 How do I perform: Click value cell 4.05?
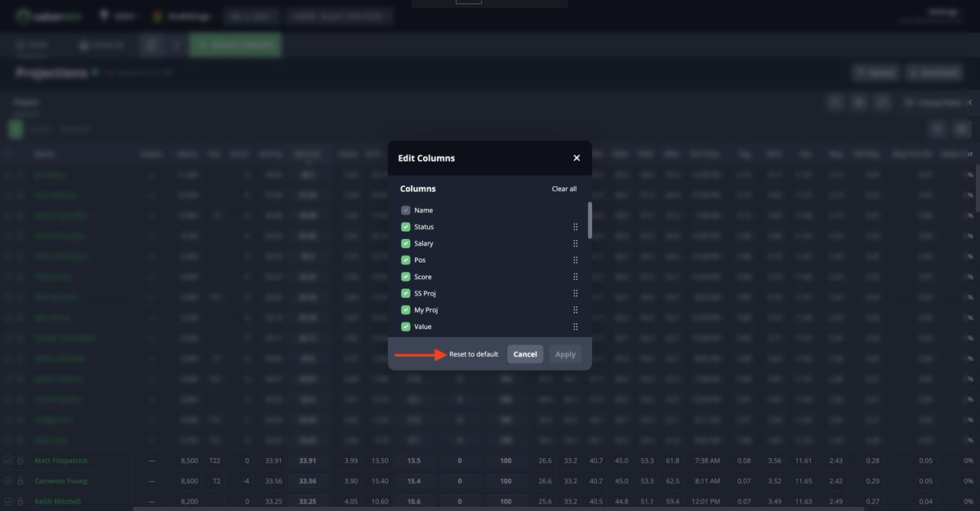pyautogui.click(x=350, y=501)
